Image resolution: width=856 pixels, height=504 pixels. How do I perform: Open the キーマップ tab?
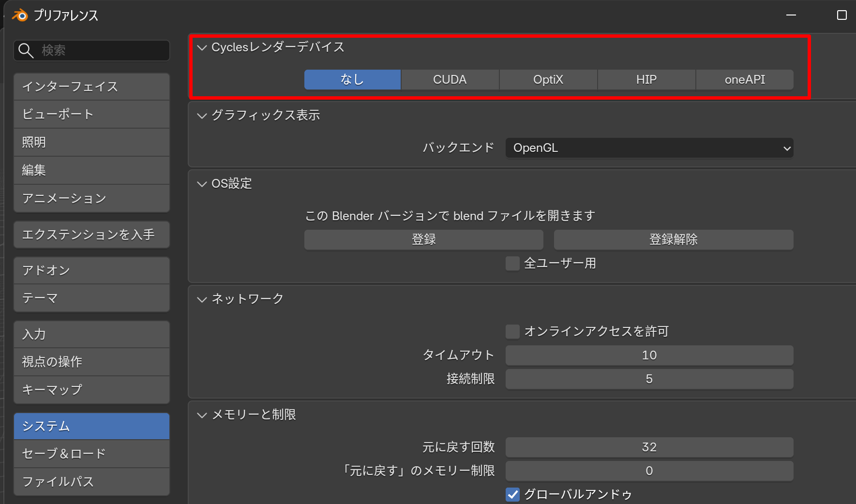92,390
